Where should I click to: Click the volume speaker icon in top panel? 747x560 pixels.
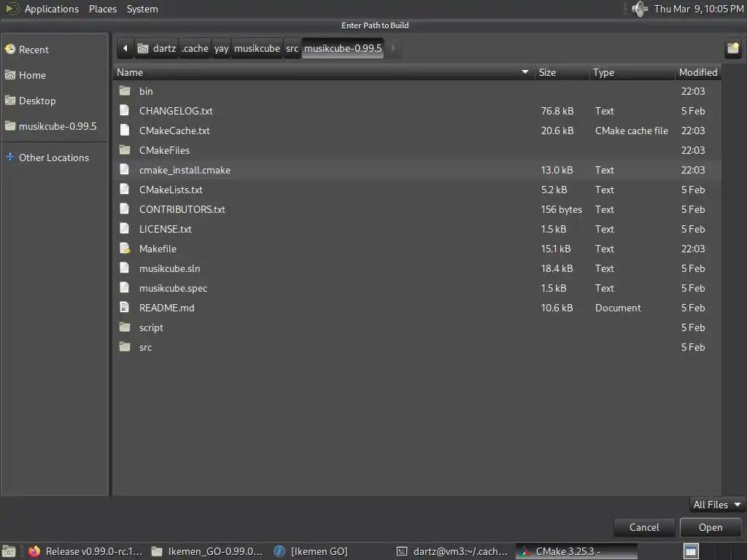pos(639,9)
